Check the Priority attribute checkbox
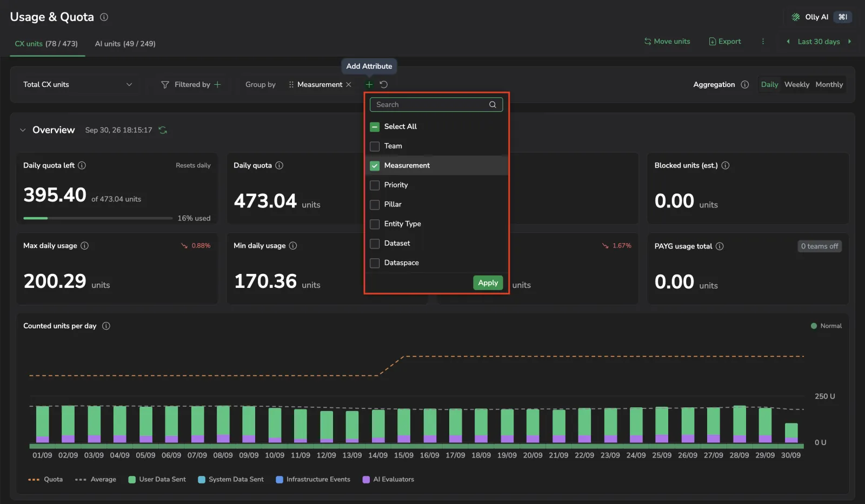Screen dimensions: 865x504 [375, 185]
